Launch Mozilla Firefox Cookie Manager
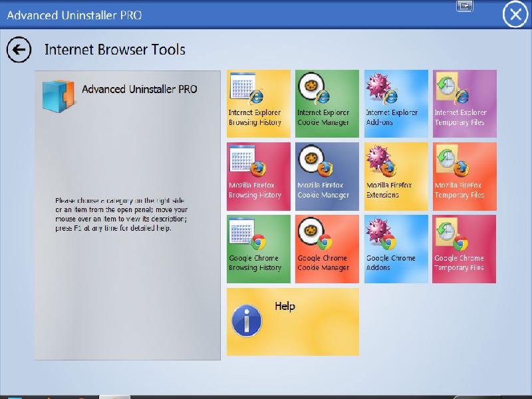 tap(327, 176)
